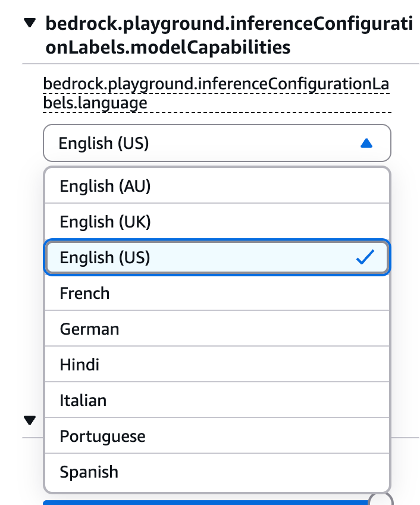Collapse the modelCapabilities section triangle
Viewport: 420px width, 505px height.
[x=29, y=23]
